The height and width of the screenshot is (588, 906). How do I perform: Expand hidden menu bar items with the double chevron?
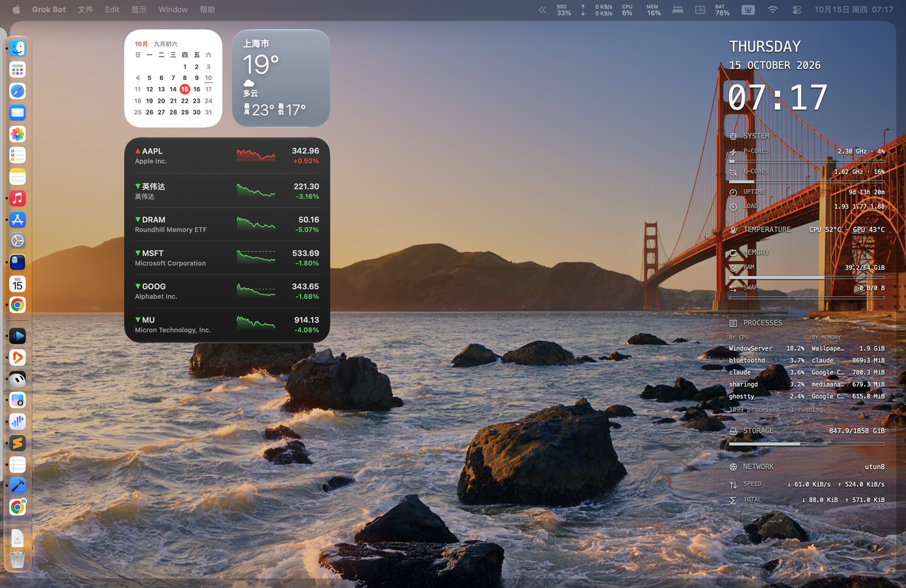pyautogui.click(x=542, y=10)
